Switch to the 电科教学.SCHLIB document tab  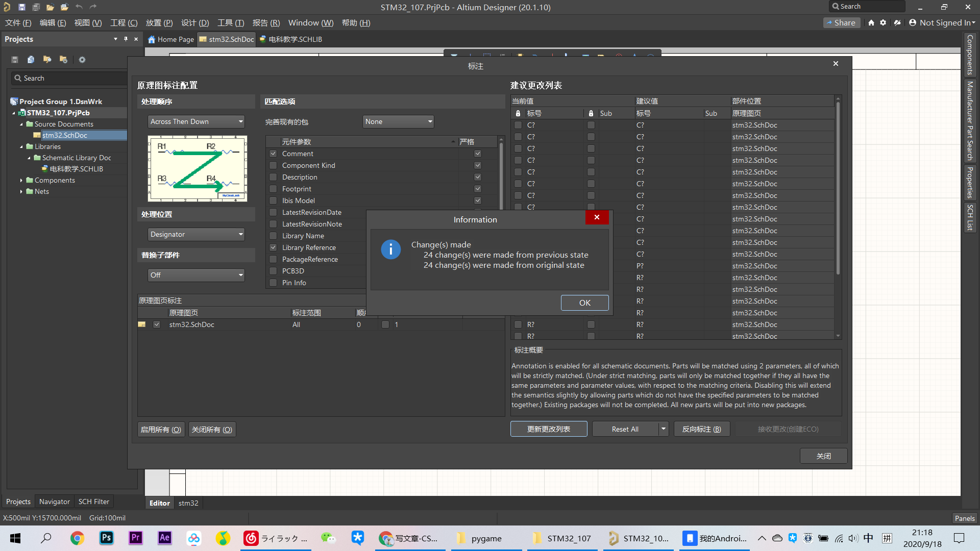pyautogui.click(x=291, y=39)
